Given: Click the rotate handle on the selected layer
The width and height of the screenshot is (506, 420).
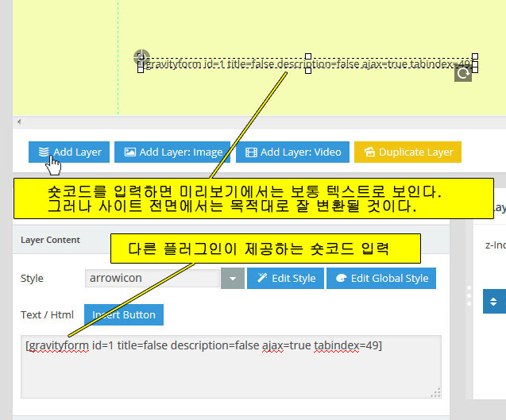Looking at the screenshot, I should pyautogui.click(x=463, y=74).
